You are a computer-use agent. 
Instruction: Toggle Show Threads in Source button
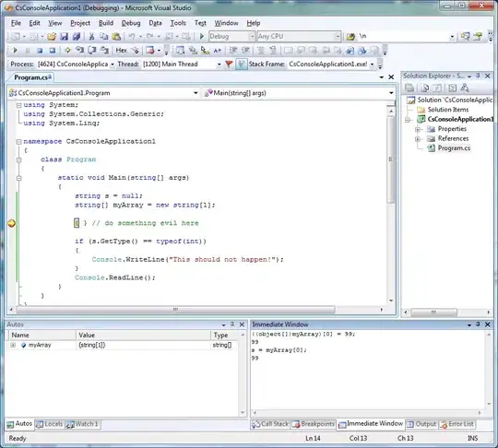pos(242,65)
